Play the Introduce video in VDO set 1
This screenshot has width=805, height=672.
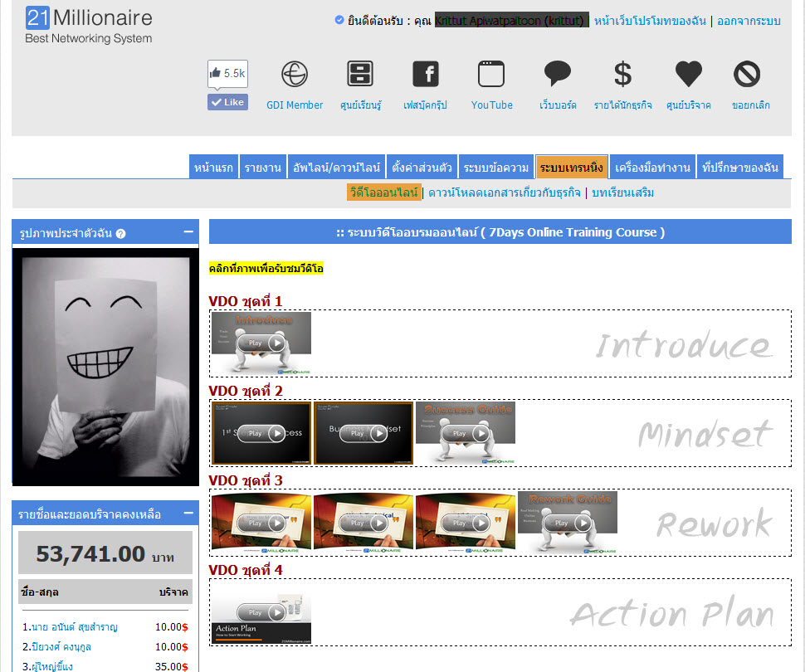click(261, 343)
